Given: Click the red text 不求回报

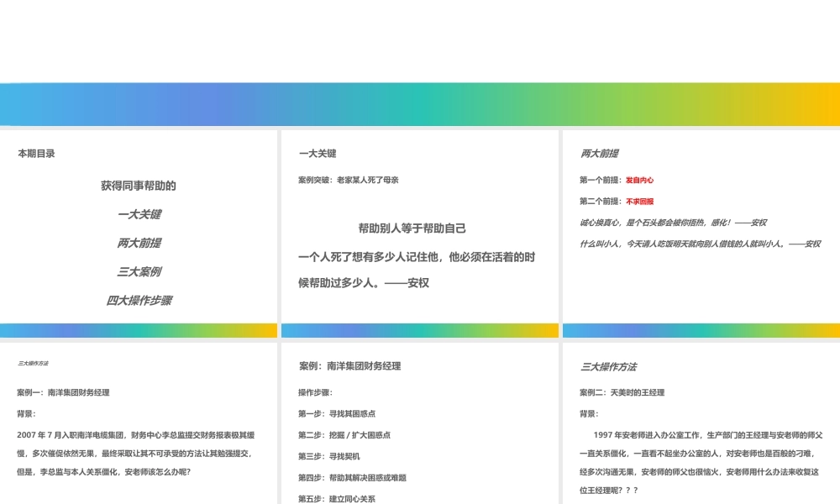Looking at the screenshot, I should (639, 202).
